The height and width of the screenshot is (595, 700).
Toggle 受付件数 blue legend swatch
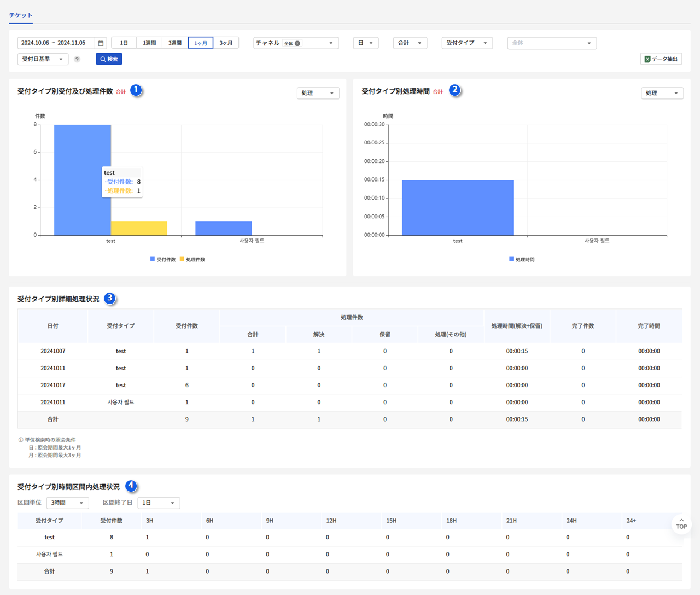(x=153, y=259)
